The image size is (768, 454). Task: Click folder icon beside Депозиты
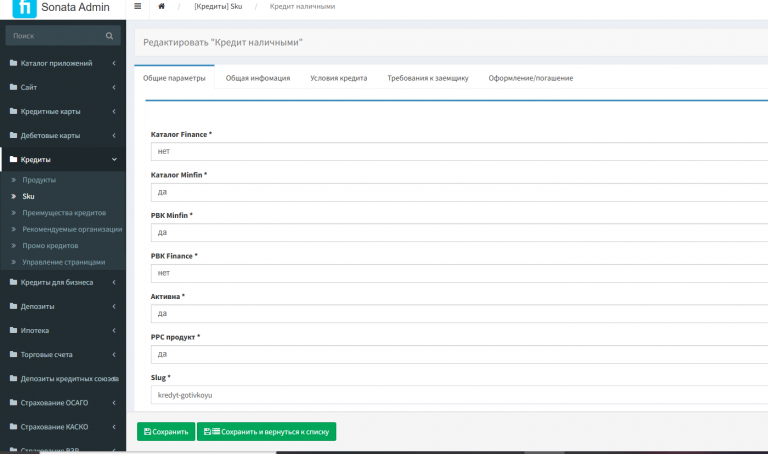coord(13,306)
